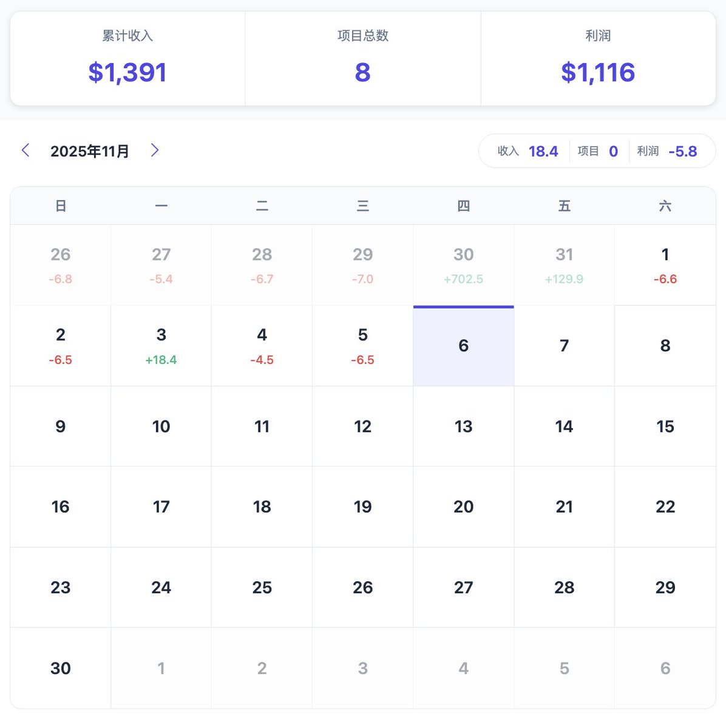The image size is (726, 728).
Task: Pick November 20 on calendar
Action: pos(463,507)
